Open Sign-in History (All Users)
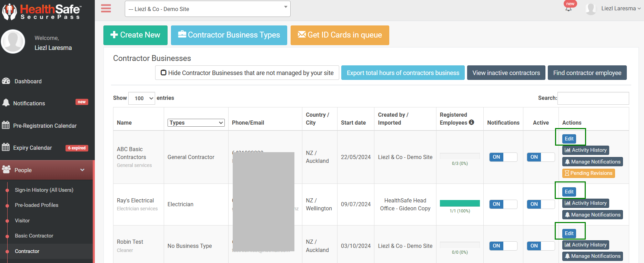This screenshot has width=644, height=263. (x=44, y=190)
